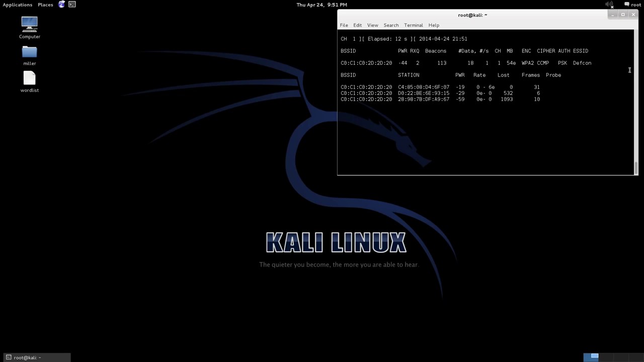Close the root@kali terminal window
Viewport: 644px width, 362px height.
(633, 15)
